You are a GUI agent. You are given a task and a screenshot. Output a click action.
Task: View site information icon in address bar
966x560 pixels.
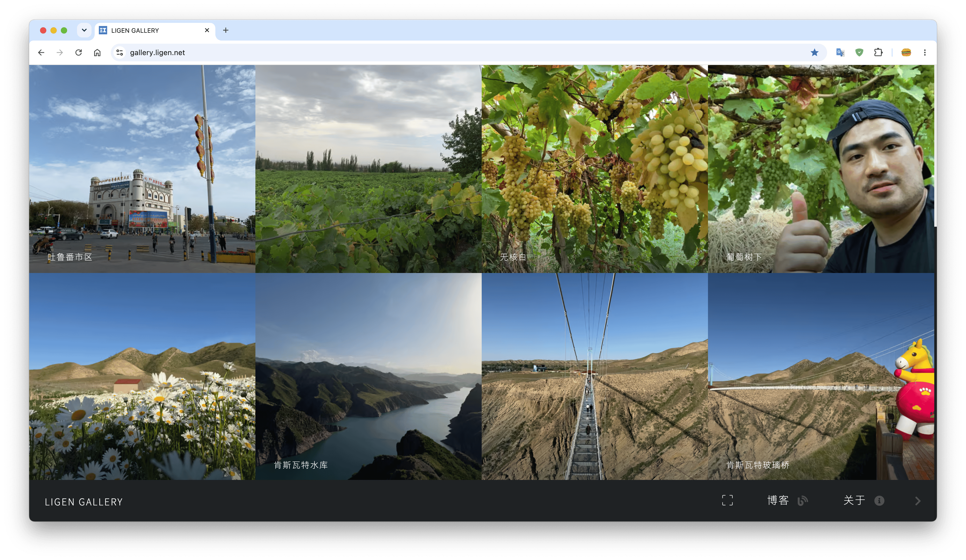tap(120, 53)
